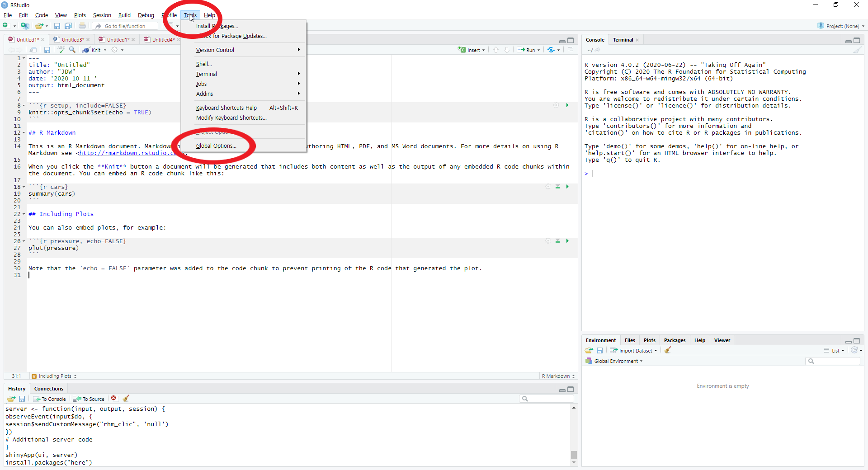Open Find/Replace magnifier in editor toolbar

pyautogui.click(x=72, y=50)
